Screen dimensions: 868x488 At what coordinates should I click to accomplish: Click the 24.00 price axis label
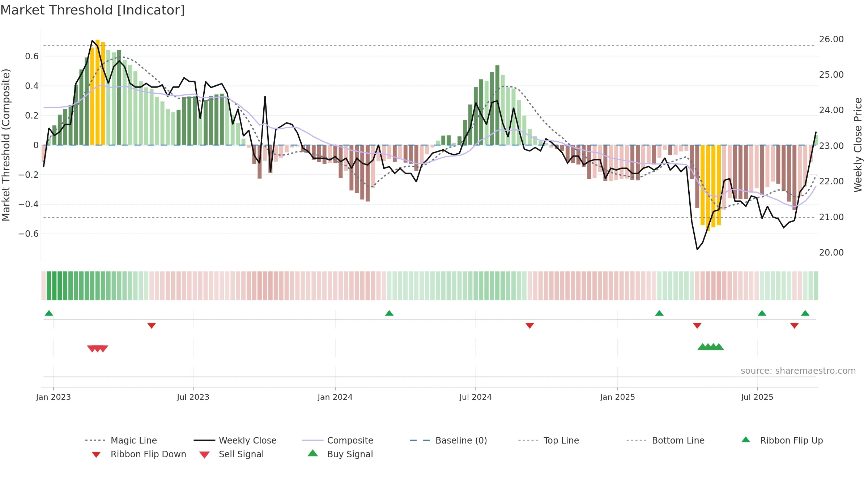[x=831, y=110]
